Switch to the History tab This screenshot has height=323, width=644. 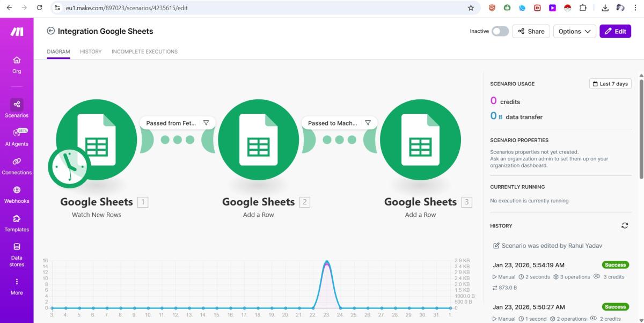click(91, 52)
